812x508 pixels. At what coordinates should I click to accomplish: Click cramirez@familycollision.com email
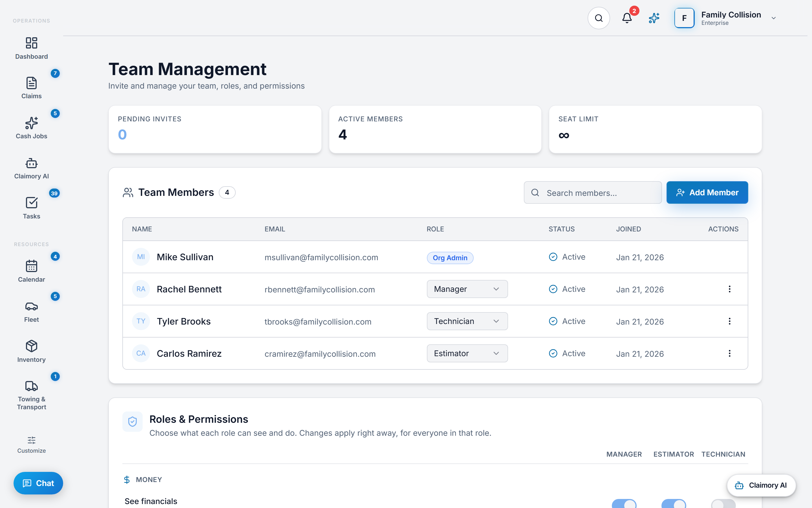pos(320,354)
